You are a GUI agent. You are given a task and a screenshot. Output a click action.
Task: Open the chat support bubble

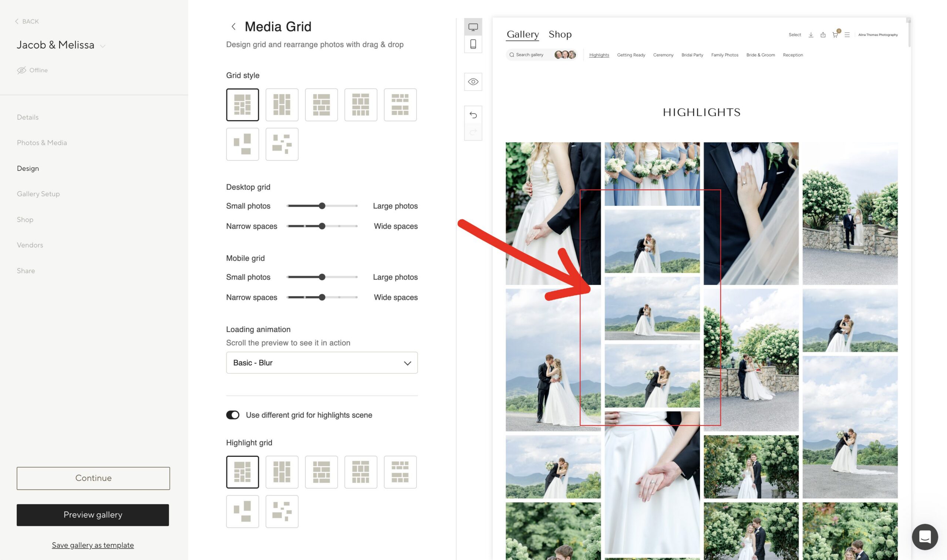click(x=925, y=537)
